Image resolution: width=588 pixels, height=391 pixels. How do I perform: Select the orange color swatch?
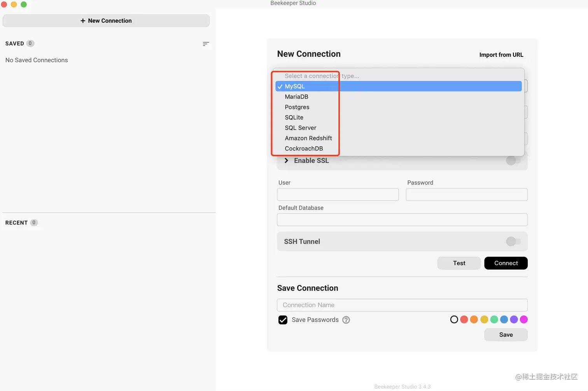474,319
